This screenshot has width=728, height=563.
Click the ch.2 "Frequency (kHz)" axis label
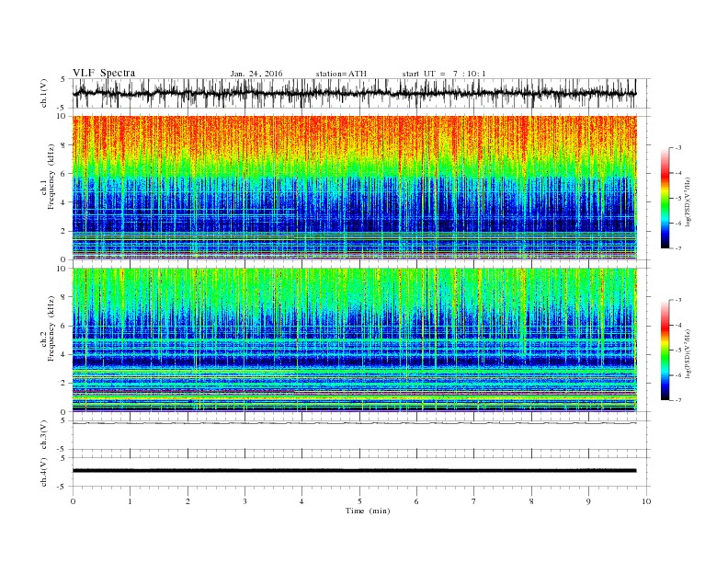(51, 329)
